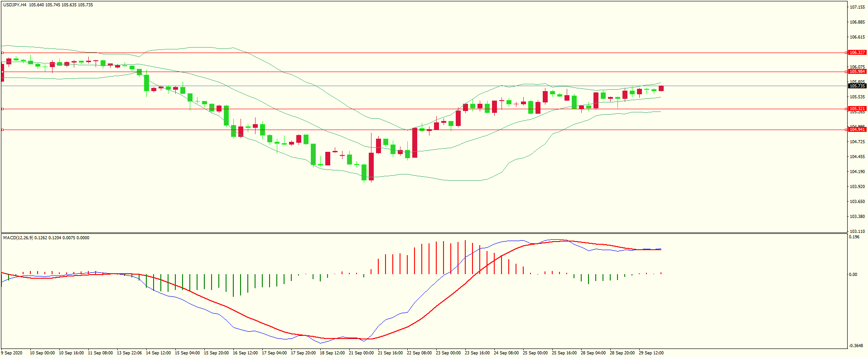
Task: Select the 104.941 red price label
Action: pos(857,130)
